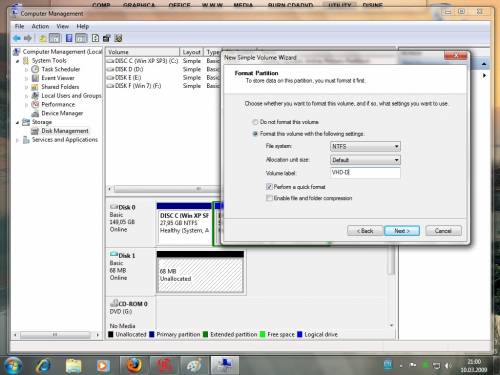Click the Back arrow toolbar icon
This screenshot has height=375, width=500.
click(17, 38)
